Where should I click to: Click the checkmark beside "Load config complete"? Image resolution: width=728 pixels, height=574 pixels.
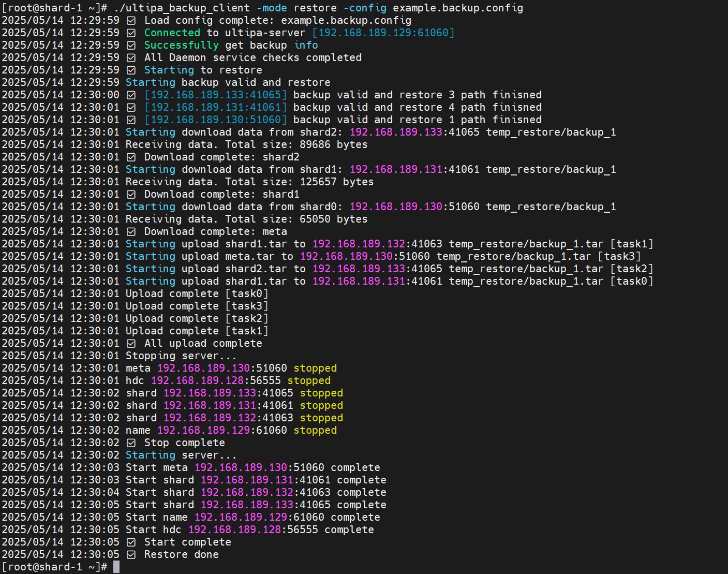131,21
